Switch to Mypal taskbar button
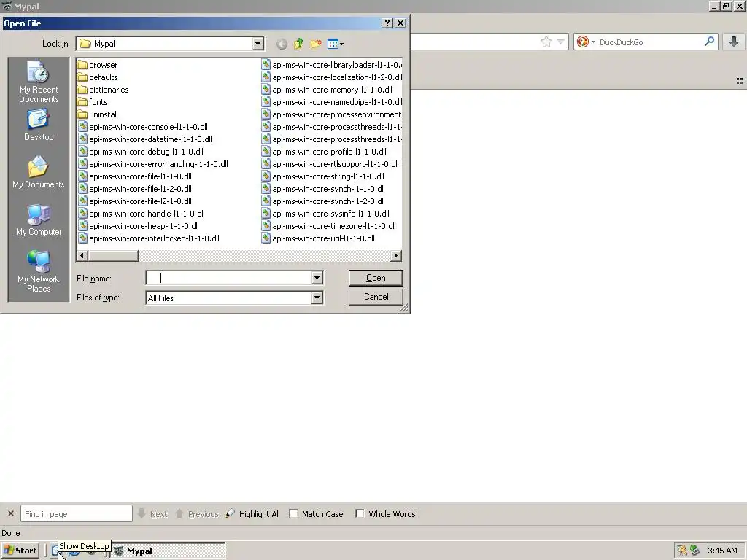Screen dimensions: 747x560 point(169,551)
